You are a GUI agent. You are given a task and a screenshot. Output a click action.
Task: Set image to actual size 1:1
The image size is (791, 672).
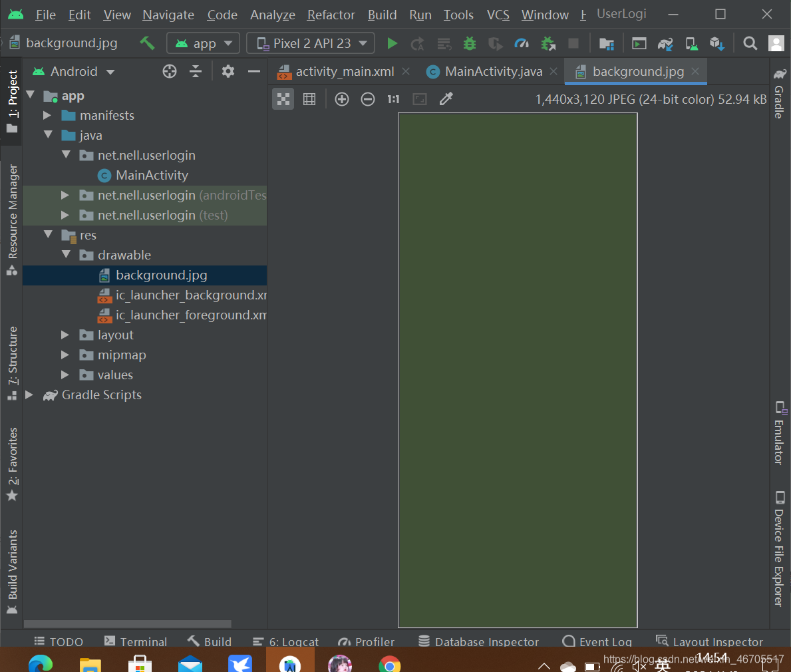393,99
